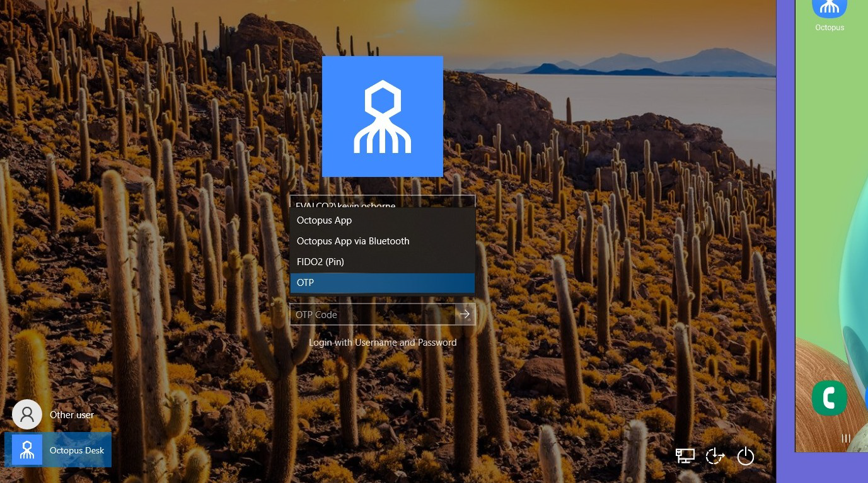868x483 pixels.
Task: Open Octopus app on phone screen
Action: click(830, 14)
